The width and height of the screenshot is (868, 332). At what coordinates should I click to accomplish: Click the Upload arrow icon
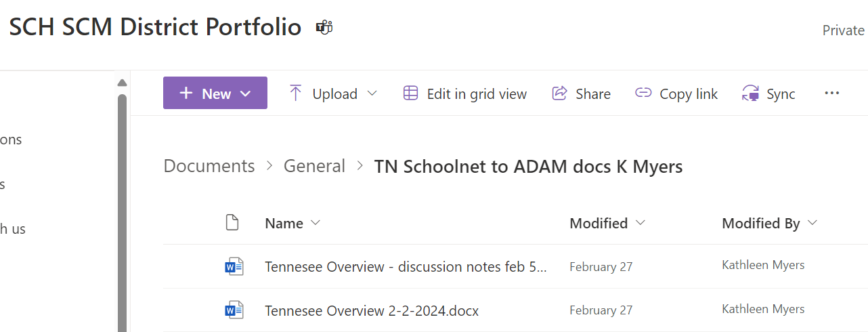(x=295, y=94)
